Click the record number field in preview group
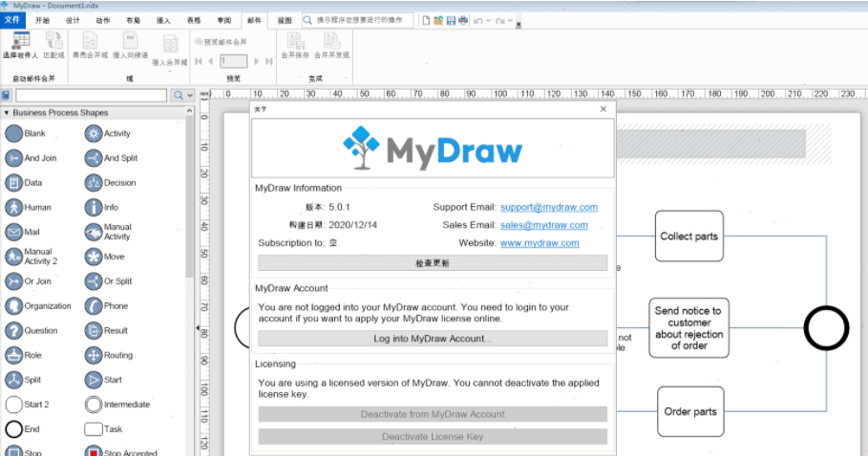Viewport: 868px width, 456px height. 234,61
